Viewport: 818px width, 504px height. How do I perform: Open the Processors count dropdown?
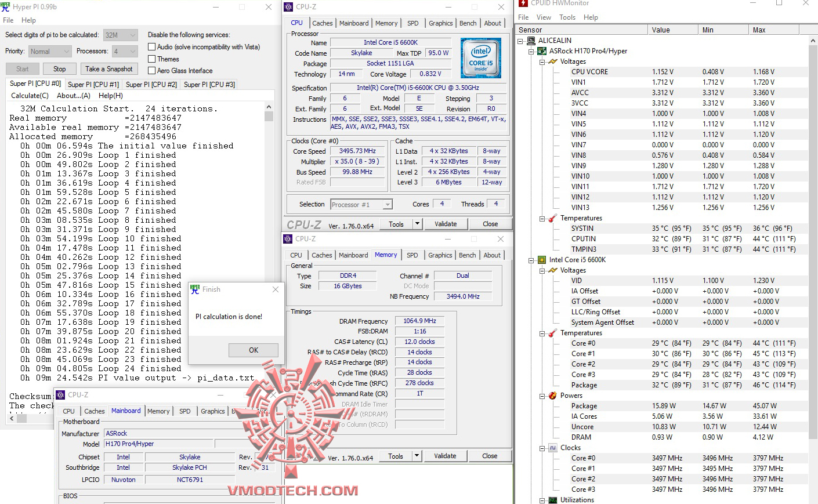click(125, 52)
